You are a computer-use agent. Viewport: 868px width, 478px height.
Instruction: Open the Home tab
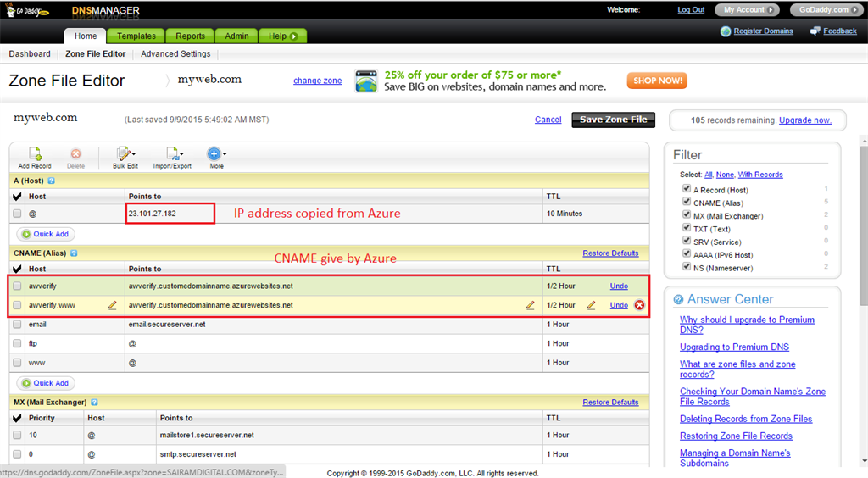(86, 36)
